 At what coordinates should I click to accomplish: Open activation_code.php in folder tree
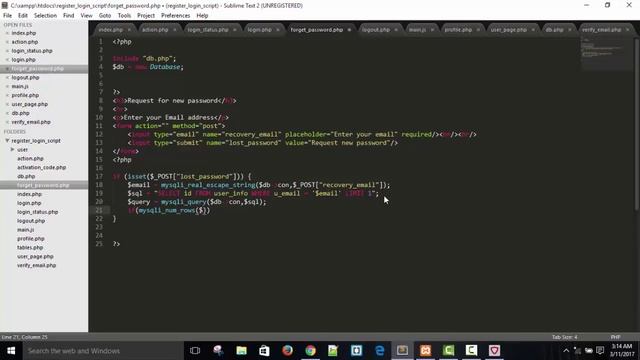coord(42,167)
